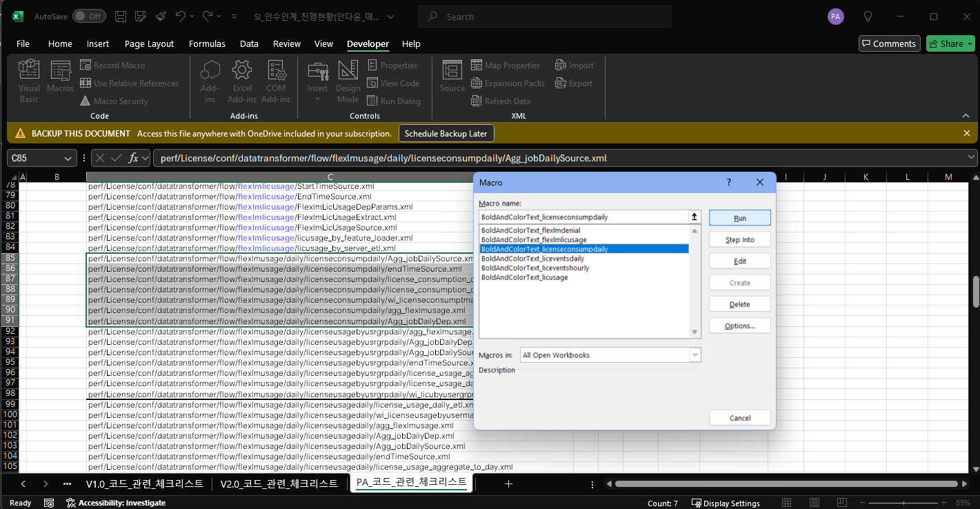Click XML Export
Screen dimensions: 980x509
574,83
